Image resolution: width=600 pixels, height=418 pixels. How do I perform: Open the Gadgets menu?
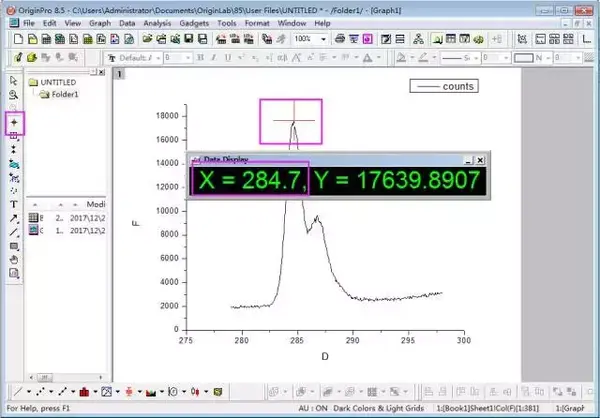[x=194, y=23]
